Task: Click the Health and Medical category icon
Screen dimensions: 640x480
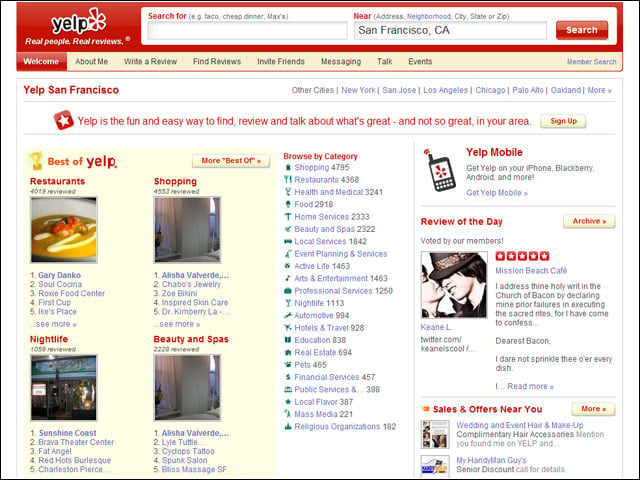Action: tap(288, 192)
